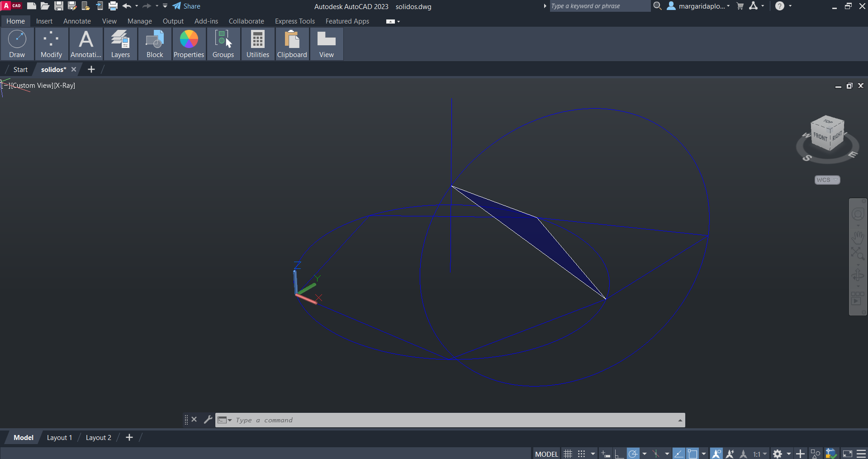The image size is (868, 459).
Task: Click the Plot printer icon
Action: pos(113,6)
